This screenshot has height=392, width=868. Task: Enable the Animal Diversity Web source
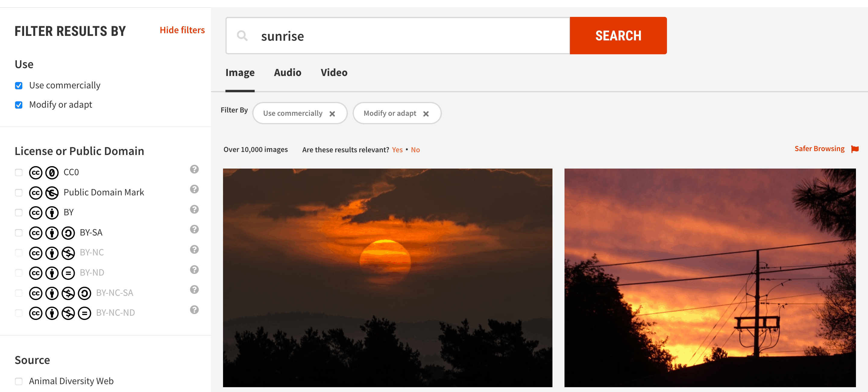click(19, 380)
